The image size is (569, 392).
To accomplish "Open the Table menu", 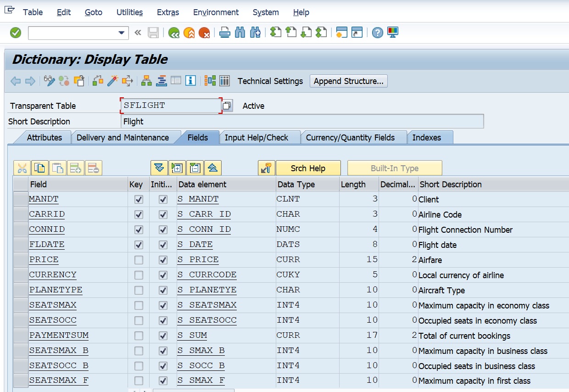I will pyautogui.click(x=33, y=12).
